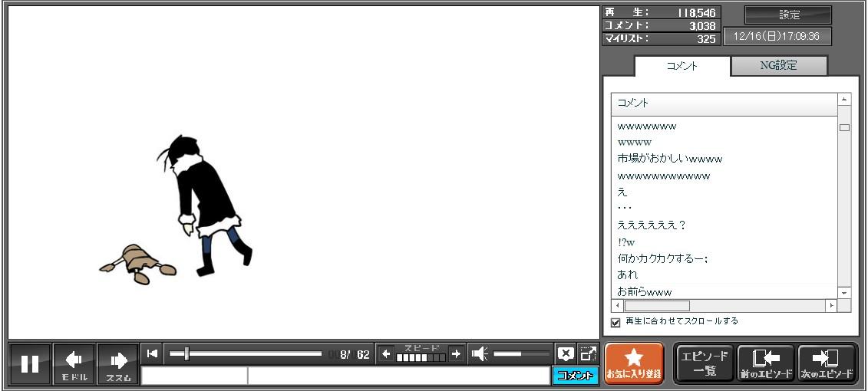
Task: Open the episode list (エピソード一覧)
Action: (x=705, y=363)
